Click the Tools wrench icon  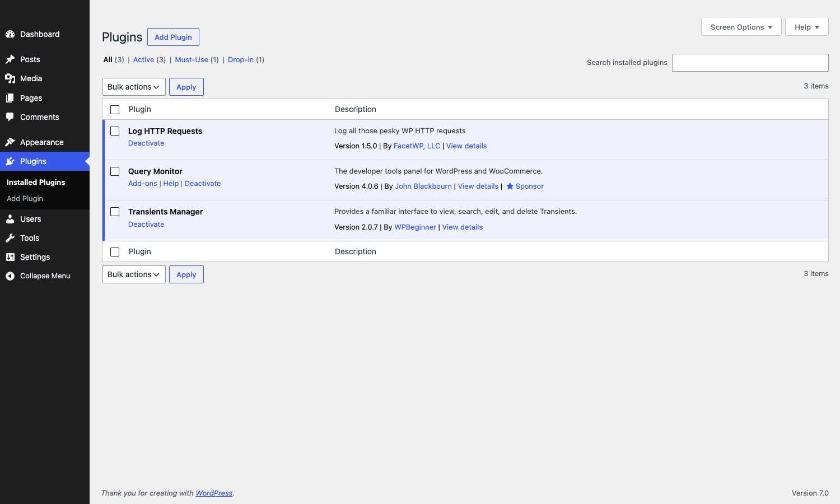(x=10, y=238)
